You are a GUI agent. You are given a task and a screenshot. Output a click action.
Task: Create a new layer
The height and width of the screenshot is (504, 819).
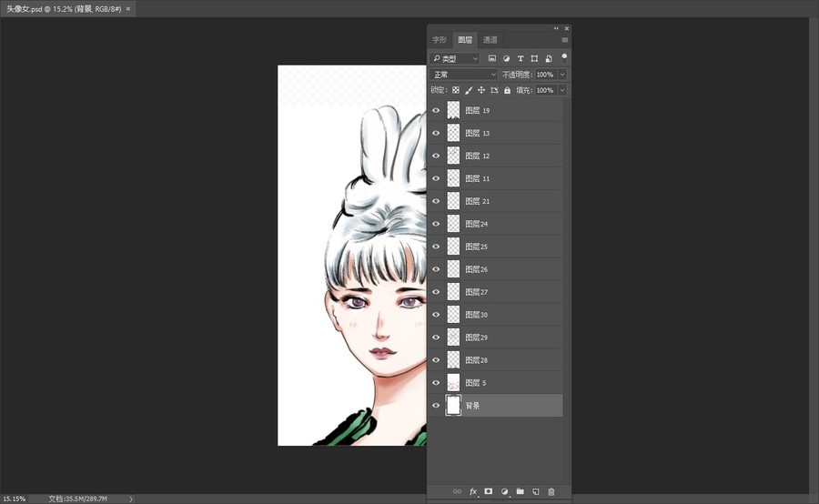535,491
